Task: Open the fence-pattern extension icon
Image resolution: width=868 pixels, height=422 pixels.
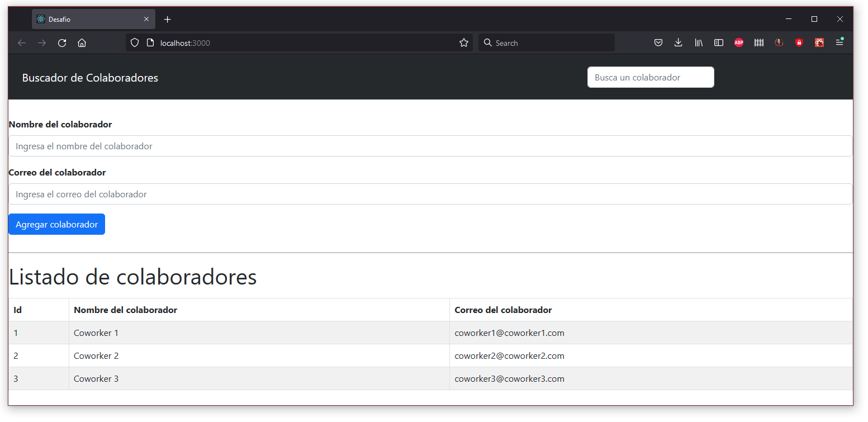Action: 758,42
